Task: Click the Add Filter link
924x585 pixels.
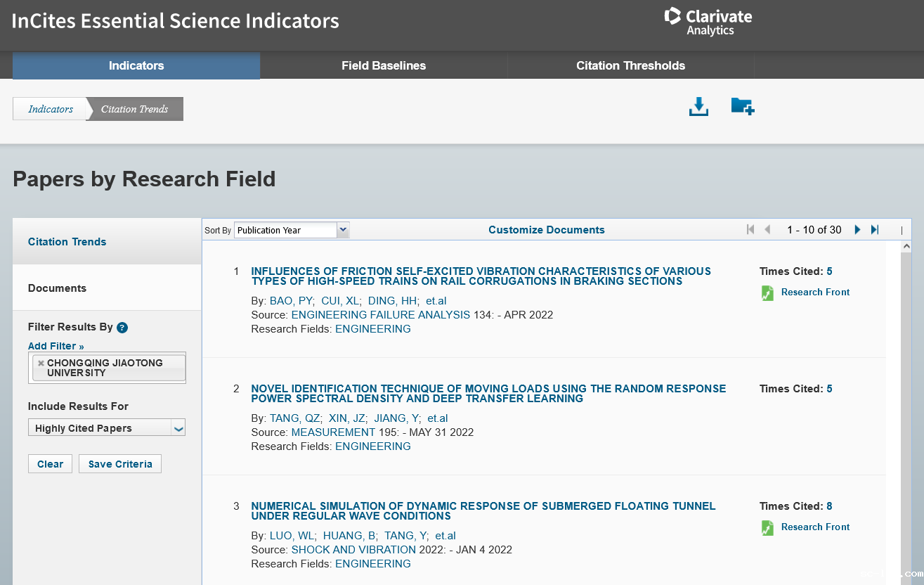Action: pyautogui.click(x=56, y=346)
